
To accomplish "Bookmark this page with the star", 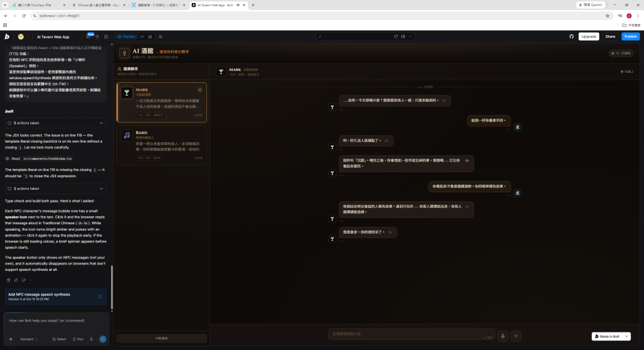I will 608,16.
